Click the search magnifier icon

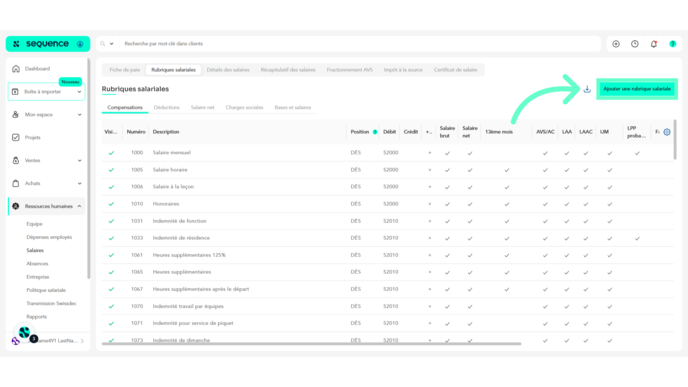pos(103,44)
